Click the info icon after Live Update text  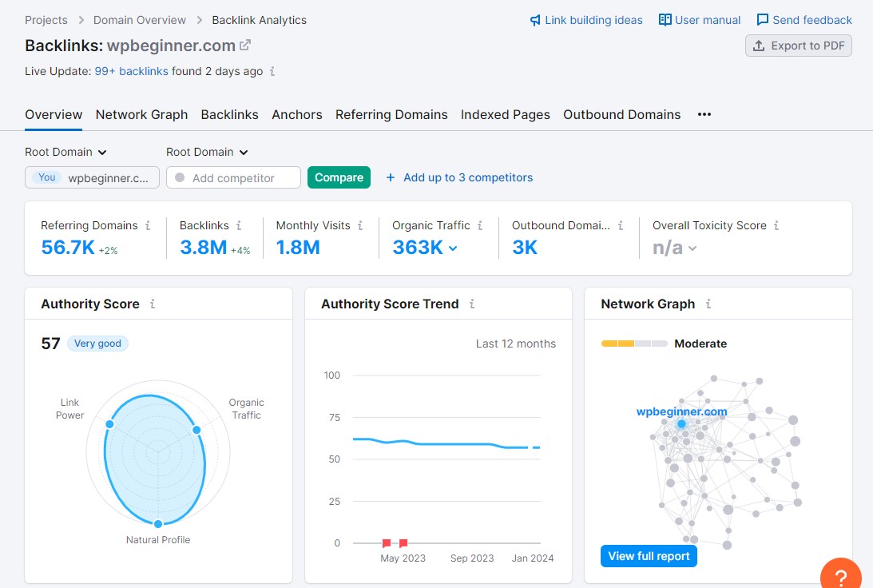[x=272, y=71]
